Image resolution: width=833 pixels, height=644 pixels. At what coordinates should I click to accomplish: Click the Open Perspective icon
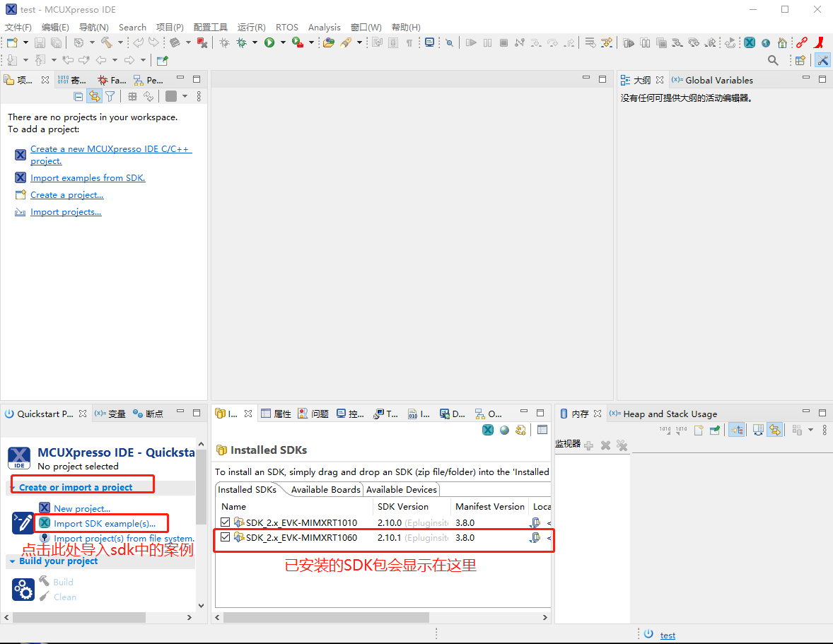(x=800, y=61)
